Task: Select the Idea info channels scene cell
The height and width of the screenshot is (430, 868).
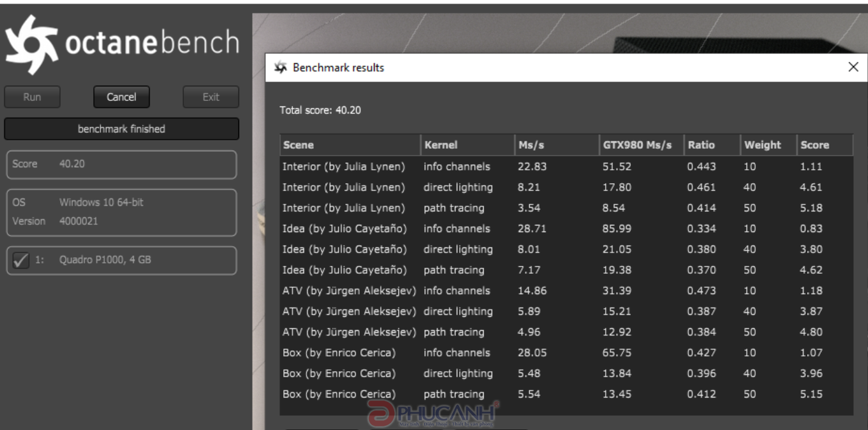Action: [345, 229]
